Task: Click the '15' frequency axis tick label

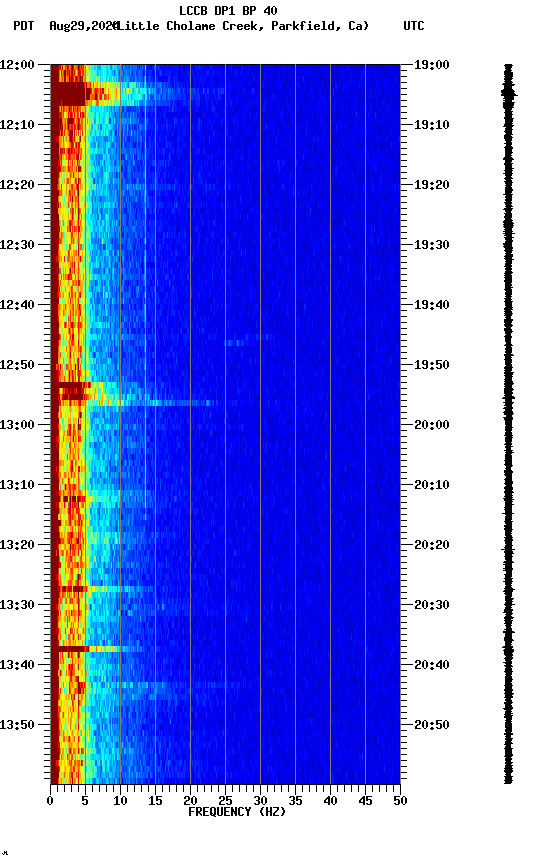Action: click(155, 801)
